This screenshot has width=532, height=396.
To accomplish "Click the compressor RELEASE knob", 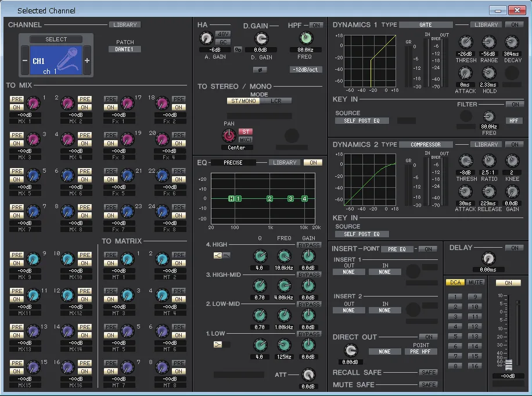I will [x=488, y=192].
